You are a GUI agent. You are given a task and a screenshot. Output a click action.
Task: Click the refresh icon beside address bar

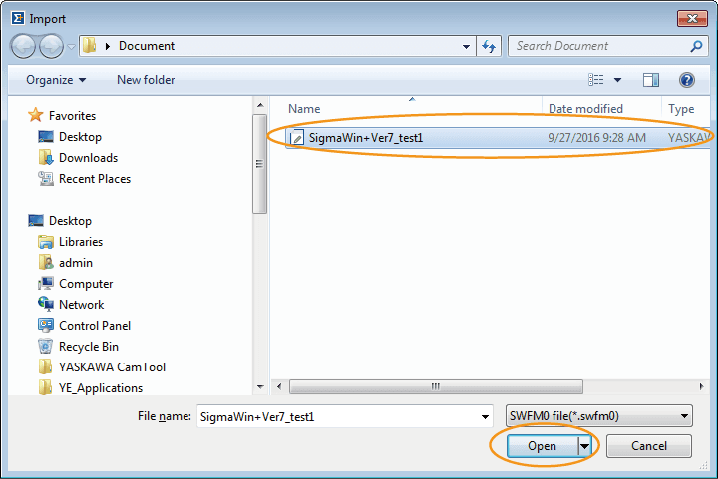click(490, 46)
